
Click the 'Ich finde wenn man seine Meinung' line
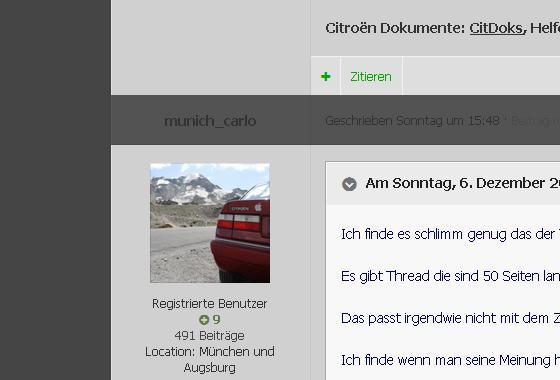(x=450, y=360)
